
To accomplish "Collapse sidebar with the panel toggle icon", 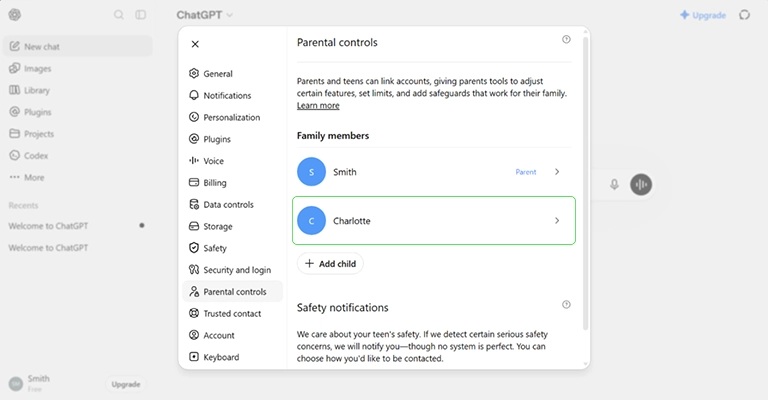I will (x=141, y=15).
